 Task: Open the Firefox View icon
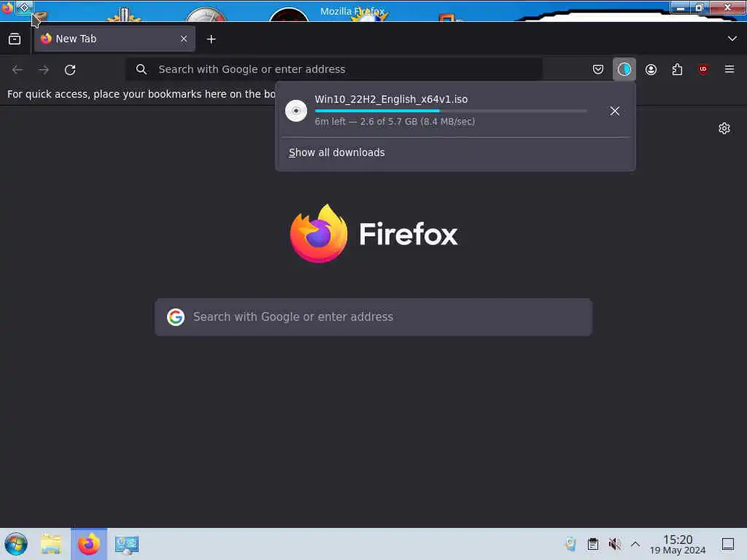point(15,39)
